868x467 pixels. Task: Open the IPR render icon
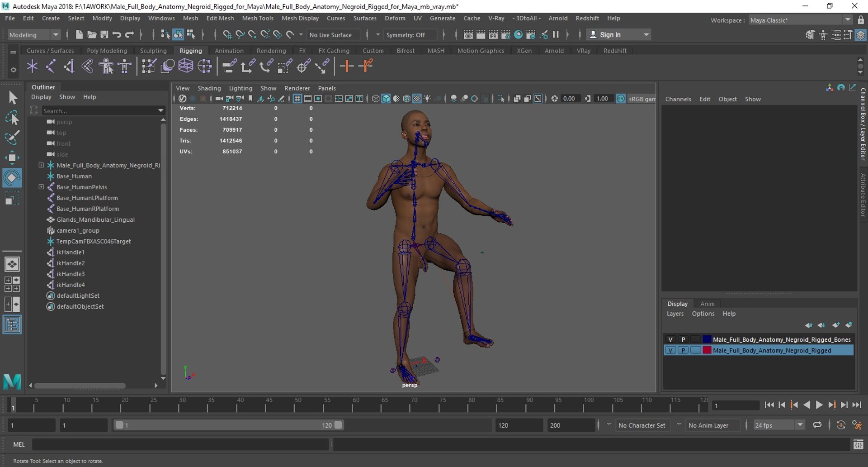click(x=494, y=34)
